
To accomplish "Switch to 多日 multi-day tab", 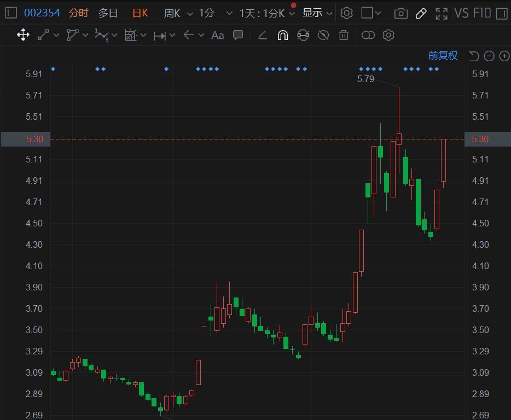I will (108, 13).
